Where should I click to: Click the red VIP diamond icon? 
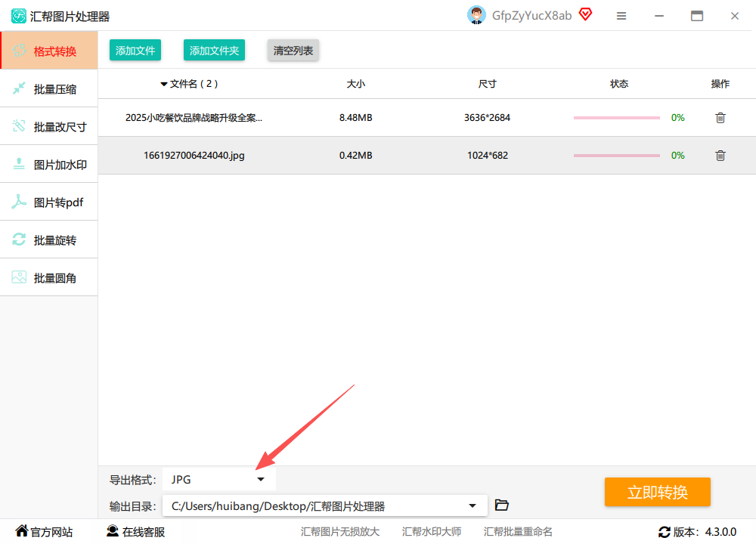click(586, 15)
